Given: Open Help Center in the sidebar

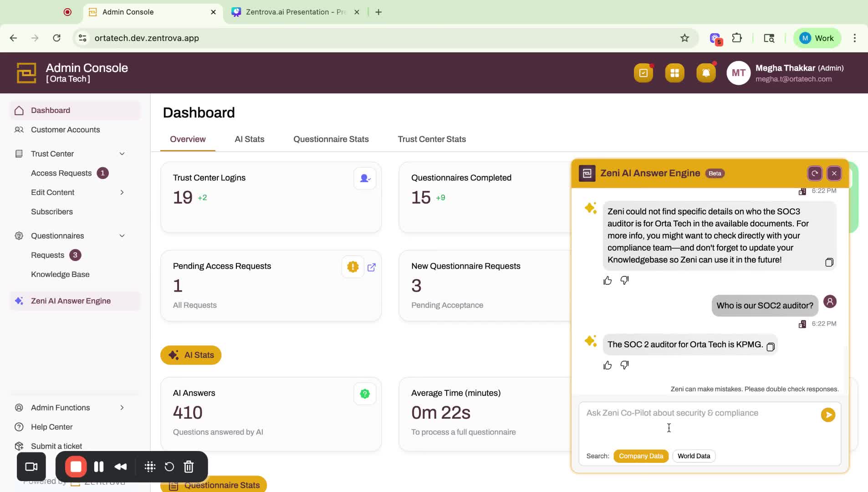Looking at the screenshot, I should click(51, 427).
